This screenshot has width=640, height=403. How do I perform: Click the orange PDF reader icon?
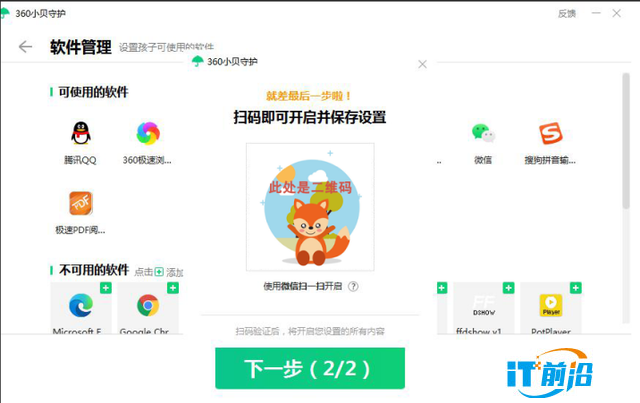point(81,203)
